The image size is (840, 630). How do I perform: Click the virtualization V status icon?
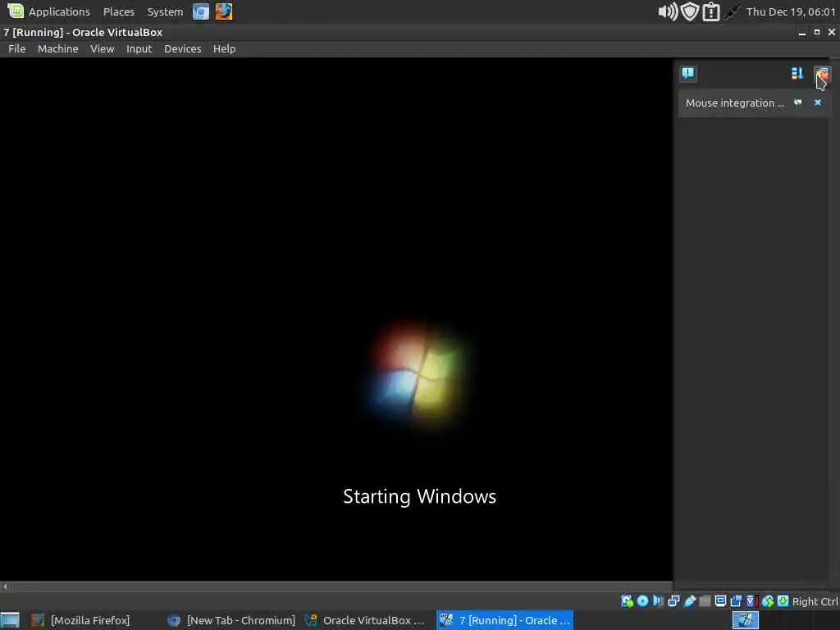click(x=751, y=601)
